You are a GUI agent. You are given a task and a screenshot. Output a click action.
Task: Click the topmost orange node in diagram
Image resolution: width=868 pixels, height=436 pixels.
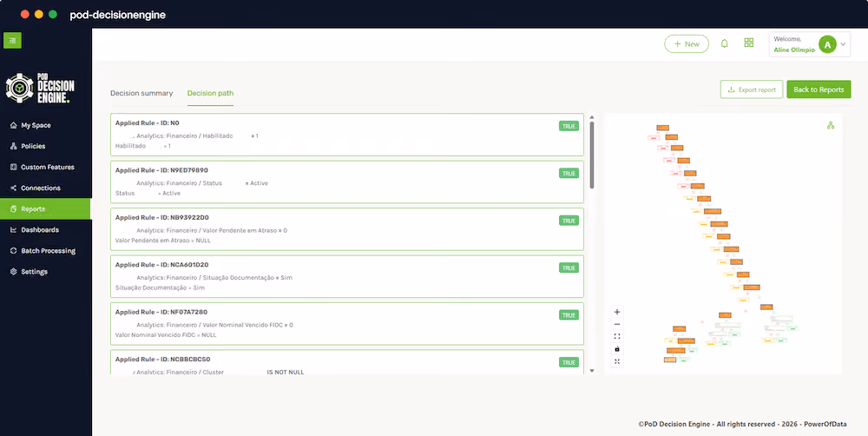[x=662, y=128]
